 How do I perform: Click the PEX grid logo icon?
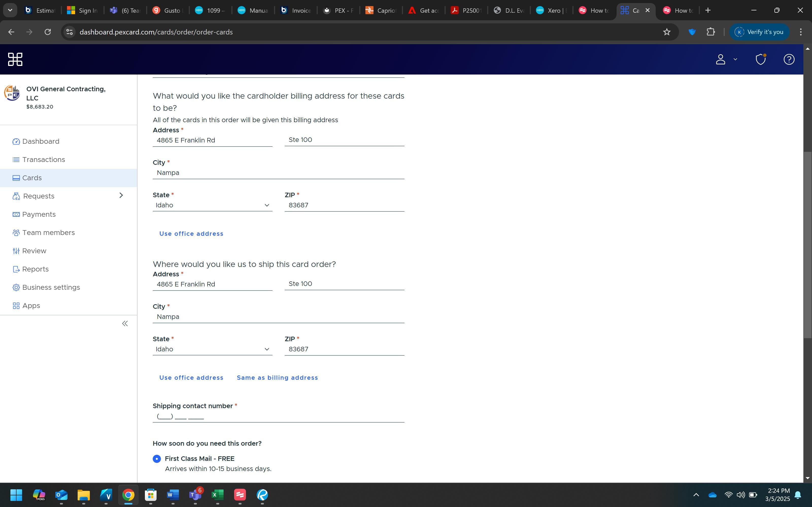[15, 59]
